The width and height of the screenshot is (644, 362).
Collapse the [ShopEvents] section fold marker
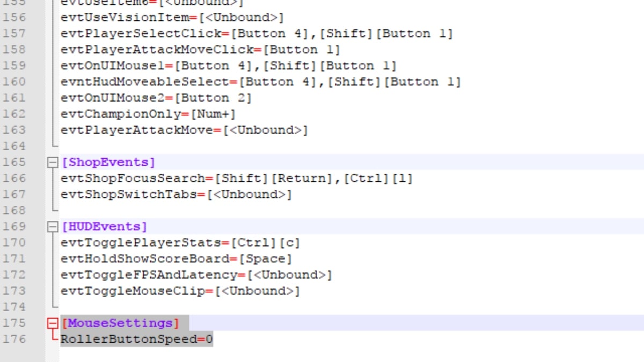click(53, 162)
